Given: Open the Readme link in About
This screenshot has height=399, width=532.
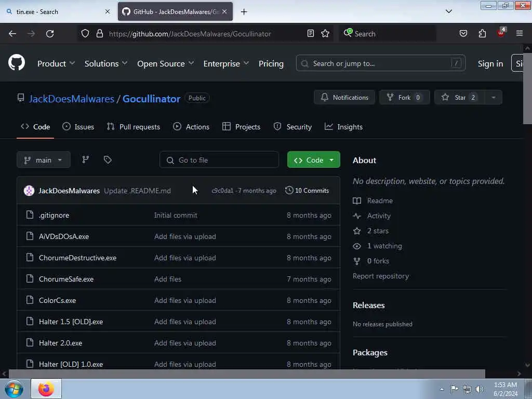Looking at the screenshot, I should [373, 201].
